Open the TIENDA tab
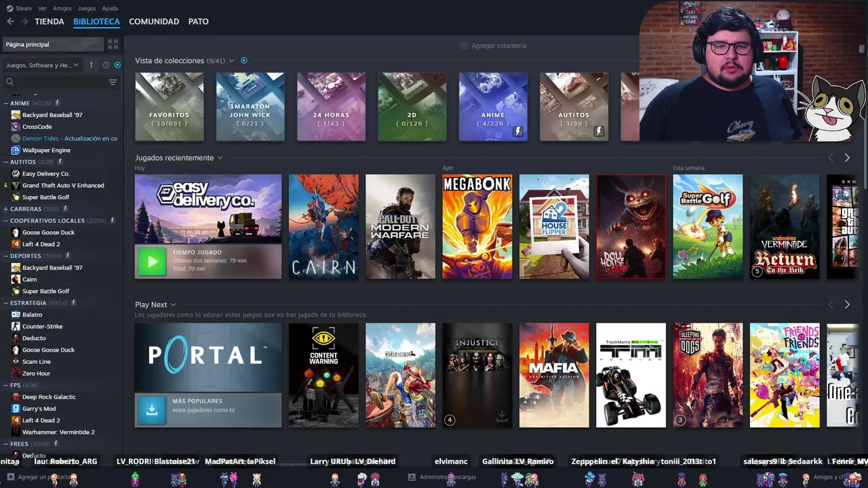This screenshot has width=868, height=488. pos(50,22)
